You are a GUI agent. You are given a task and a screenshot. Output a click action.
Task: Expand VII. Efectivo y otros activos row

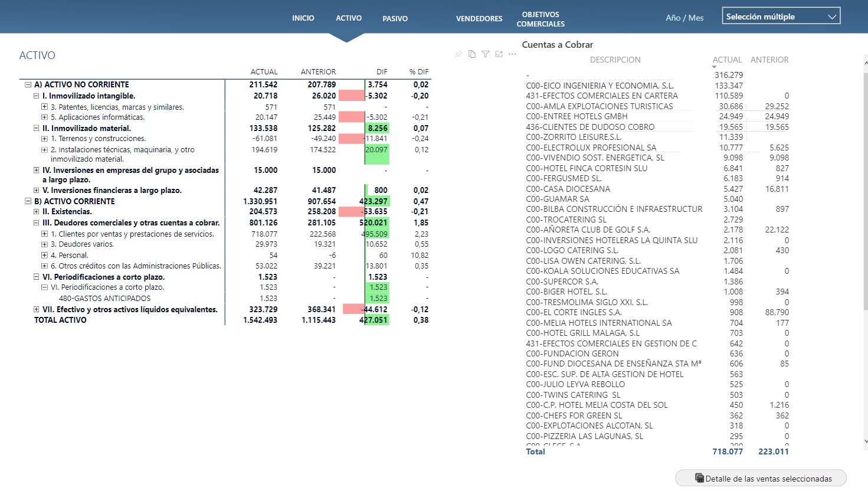36,309
